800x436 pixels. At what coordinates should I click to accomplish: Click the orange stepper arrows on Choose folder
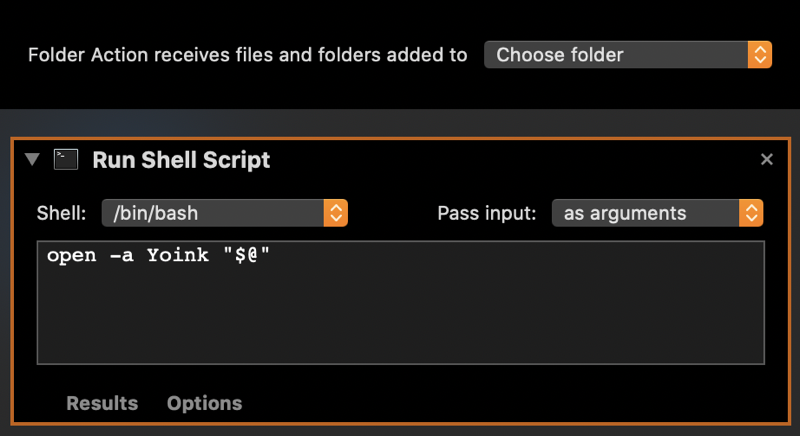pos(760,55)
